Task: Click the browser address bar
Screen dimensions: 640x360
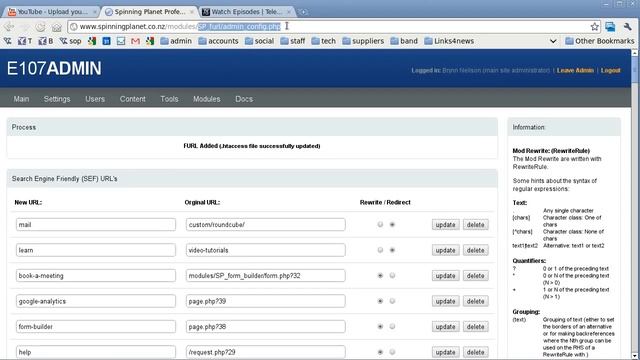Action: [x=334, y=27]
